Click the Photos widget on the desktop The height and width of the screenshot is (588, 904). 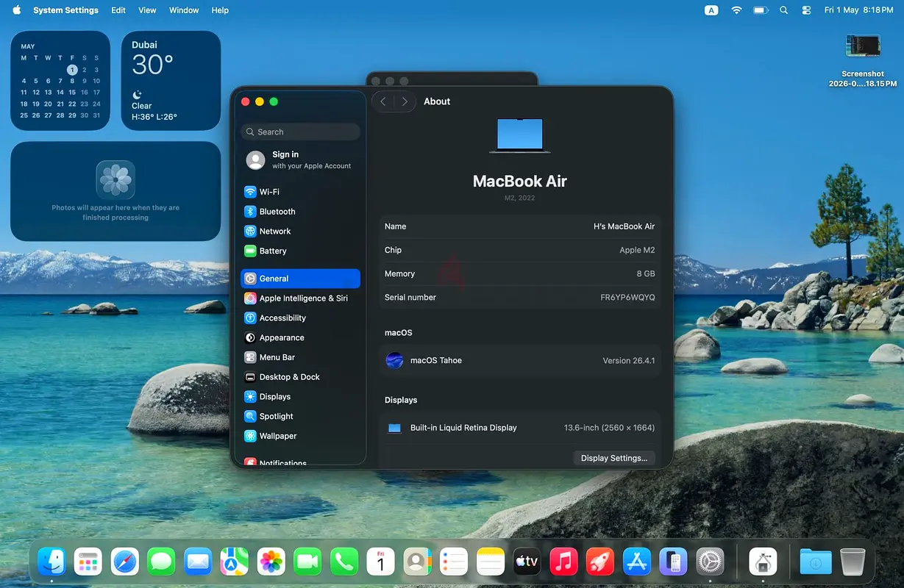pyautogui.click(x=115, y=191)
